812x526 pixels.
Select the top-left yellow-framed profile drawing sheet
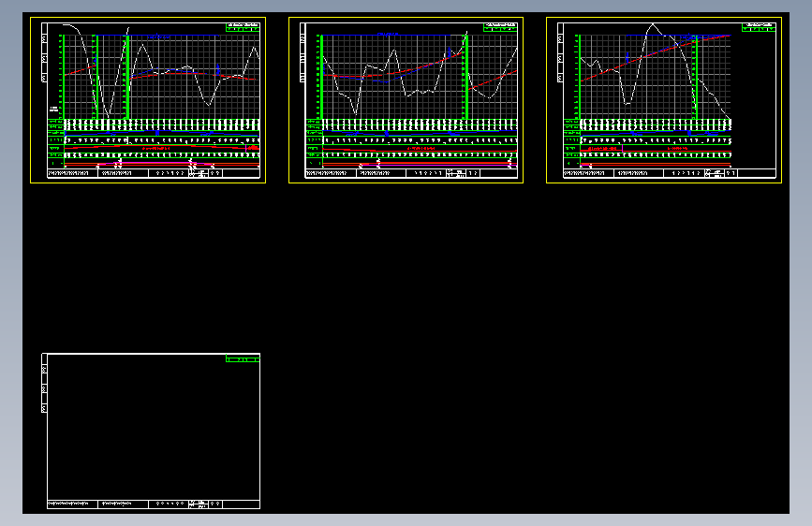point(148,100)
